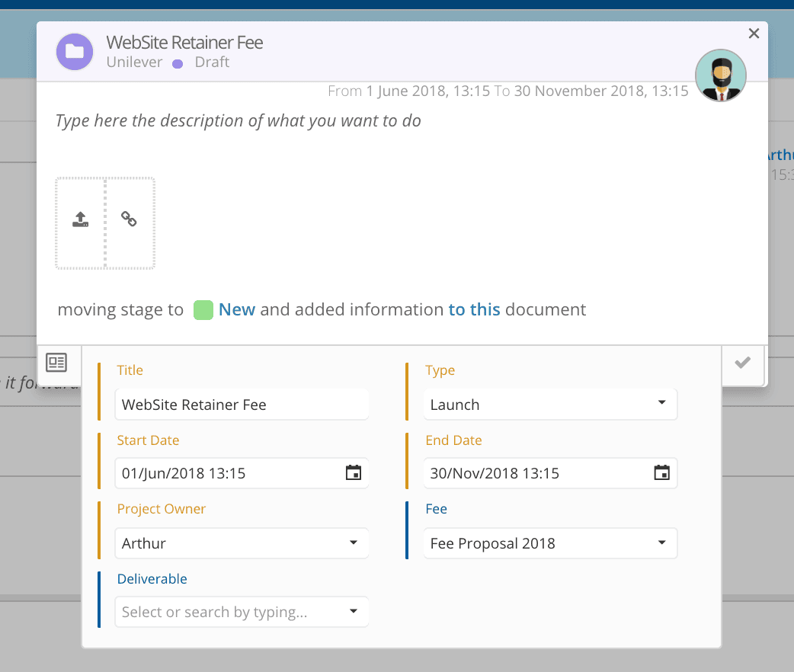The height and width of the screenshot is (672, 794).
Task: Click the green New stage color swatch
Action: [x=203, y=310]
